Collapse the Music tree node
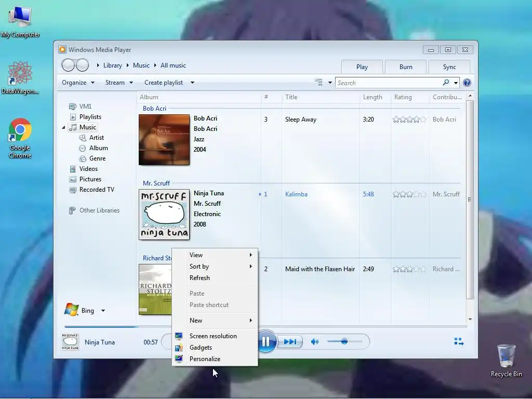The width and height of the screenshot is (532, 399). coord(63,128)
